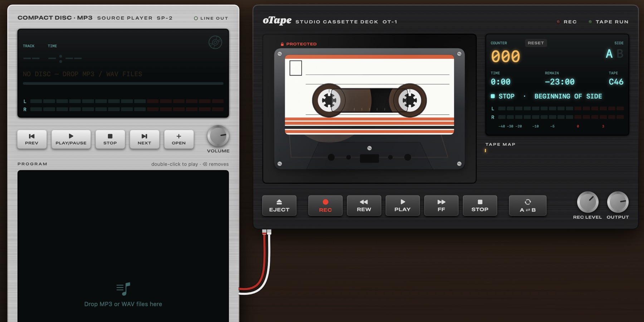Screen dimensions: 644x322
Task: Click the cassette label checkbox square
Action: point(296,68)
